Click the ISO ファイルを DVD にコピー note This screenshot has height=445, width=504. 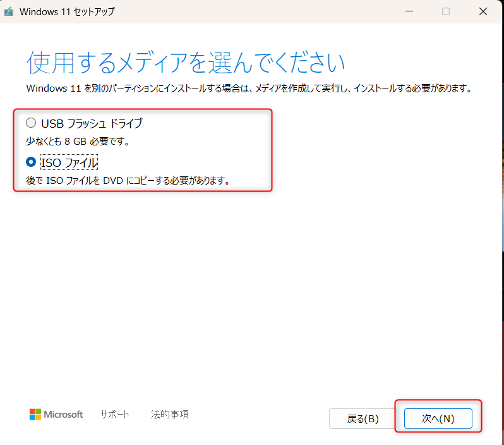[x=128, y=181]
